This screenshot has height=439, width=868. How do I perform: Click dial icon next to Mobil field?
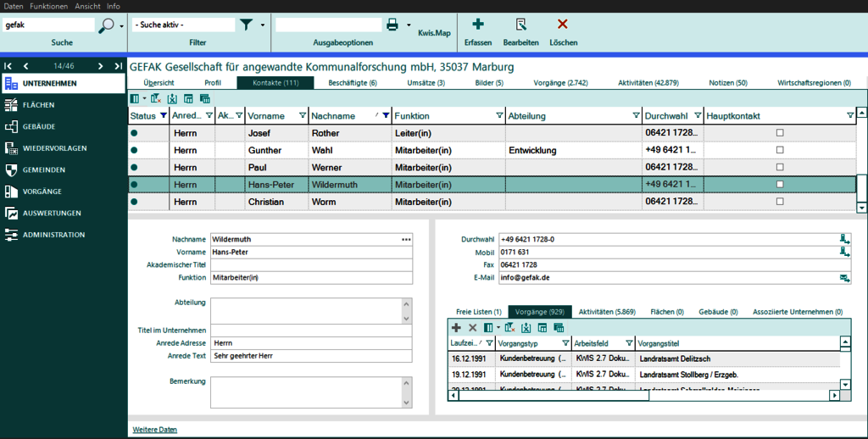(845, 252)
